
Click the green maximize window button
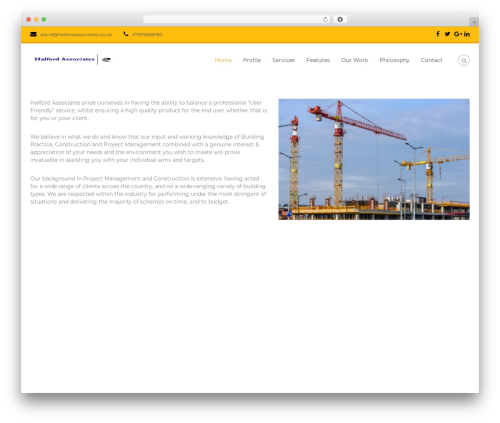[x=44, y=19]
